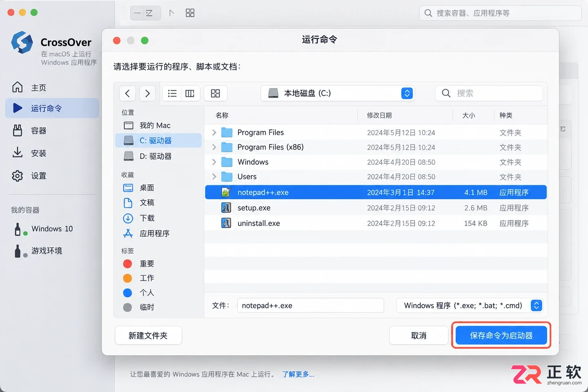The image size is (588, 392).
Task: Expand the Program Files folder
Action: tap(214, 132)
